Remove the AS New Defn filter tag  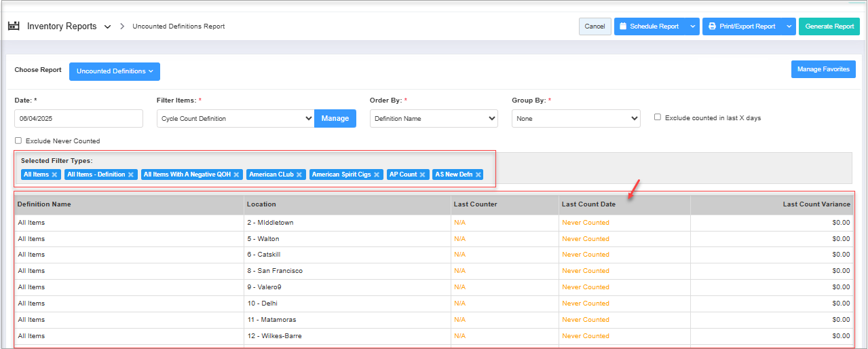pos(478,174)
